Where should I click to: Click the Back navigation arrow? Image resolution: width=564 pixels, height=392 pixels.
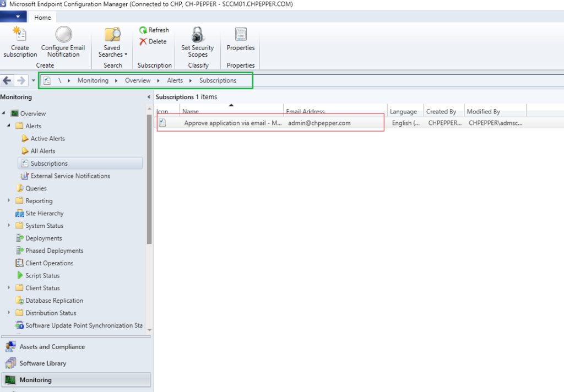(x=7, y=80)
